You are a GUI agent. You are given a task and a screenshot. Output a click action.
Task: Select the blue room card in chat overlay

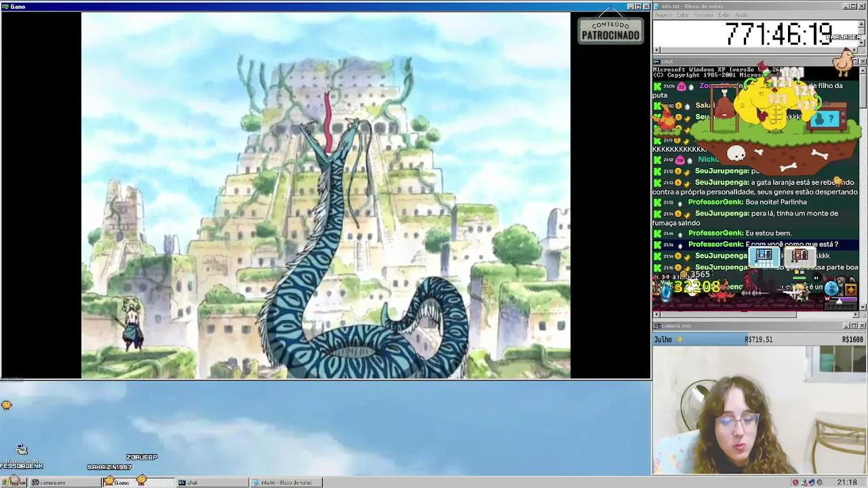coord(764,256)
